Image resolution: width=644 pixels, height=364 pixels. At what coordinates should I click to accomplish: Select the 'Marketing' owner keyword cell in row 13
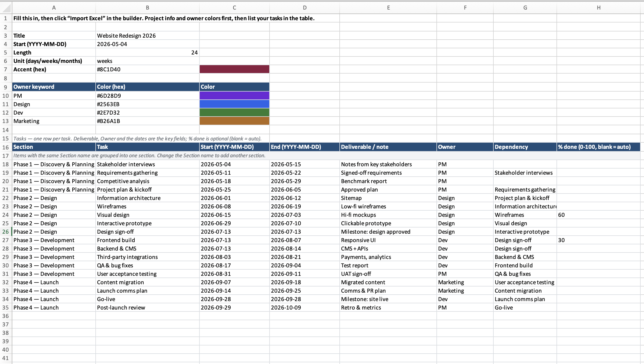pos(54,121)
